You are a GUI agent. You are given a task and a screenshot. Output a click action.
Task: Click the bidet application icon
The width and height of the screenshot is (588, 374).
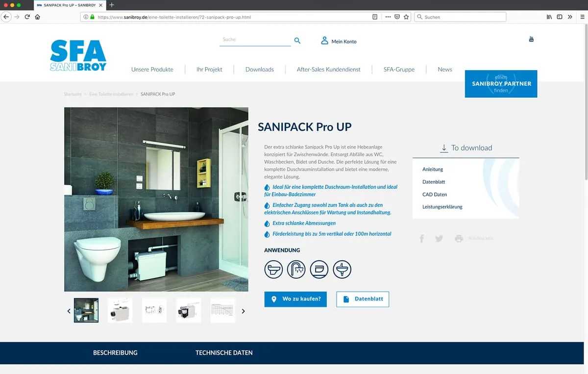(319, 269)
